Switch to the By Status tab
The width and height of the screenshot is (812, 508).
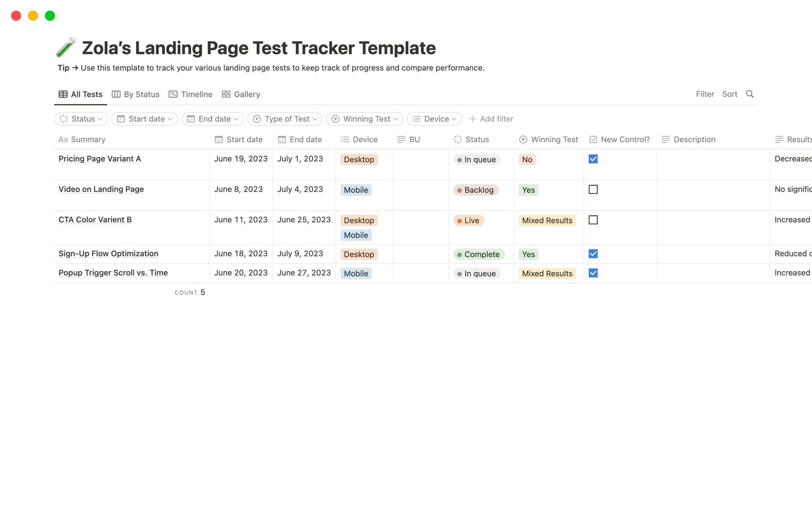141,94
